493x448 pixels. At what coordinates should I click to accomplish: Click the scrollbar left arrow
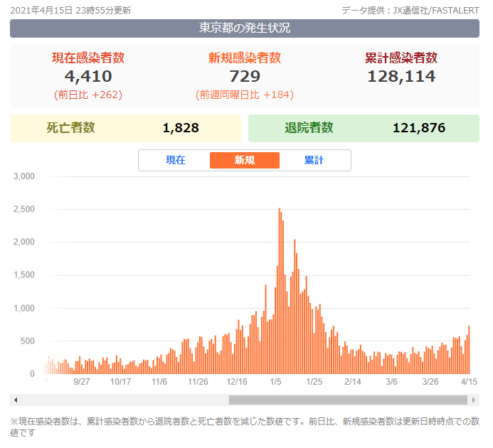click(x=16, y=400)
